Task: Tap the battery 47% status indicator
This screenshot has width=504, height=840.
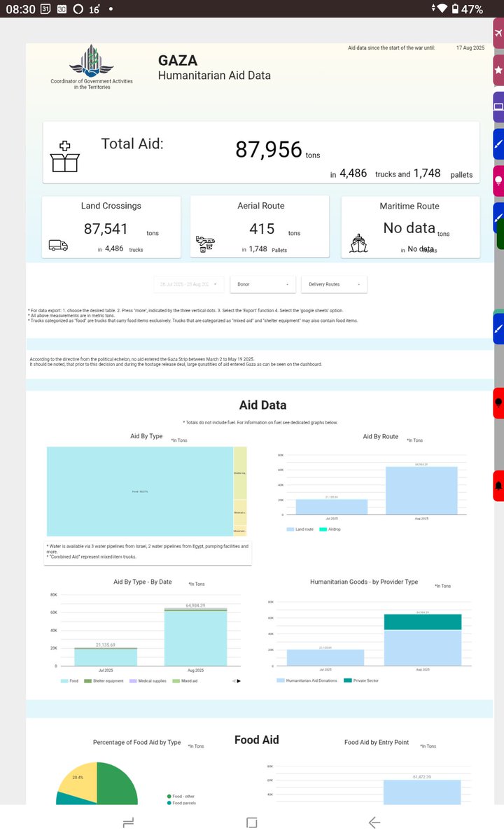Action: tap(467, 9)
